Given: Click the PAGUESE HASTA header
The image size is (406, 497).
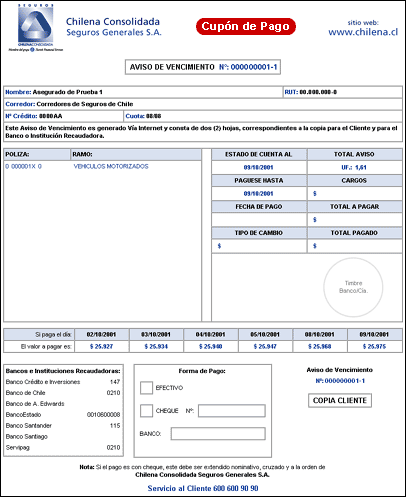Looking at the screenshot, I should pyautogui.click(x=259, y=180).
